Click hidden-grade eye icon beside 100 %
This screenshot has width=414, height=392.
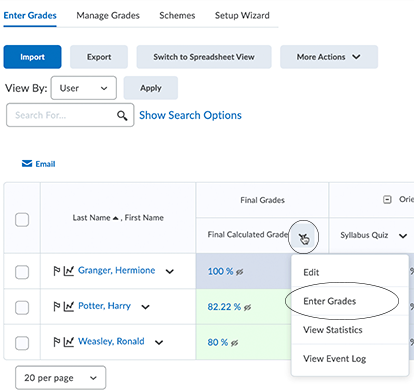[239, 272]
